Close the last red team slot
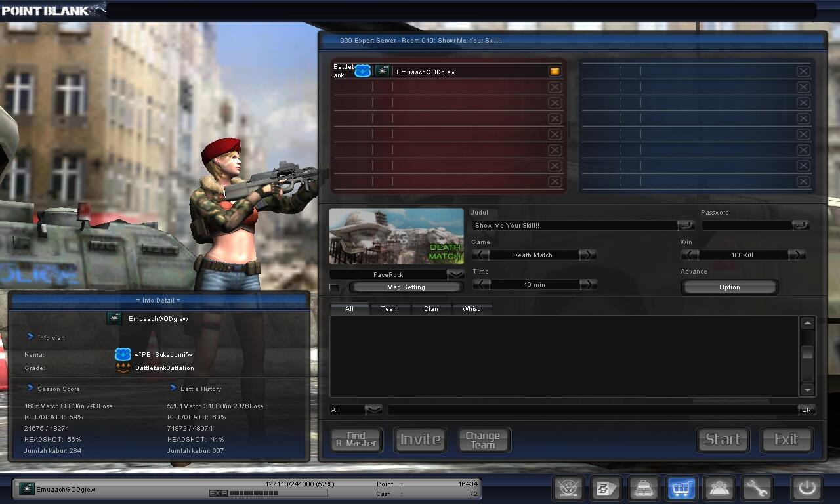Screen dimensions: 840x504 click(555, 182)
